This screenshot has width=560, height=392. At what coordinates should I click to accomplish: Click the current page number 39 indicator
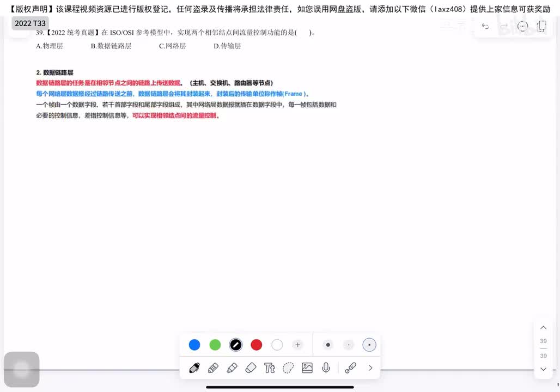point(543,341)
